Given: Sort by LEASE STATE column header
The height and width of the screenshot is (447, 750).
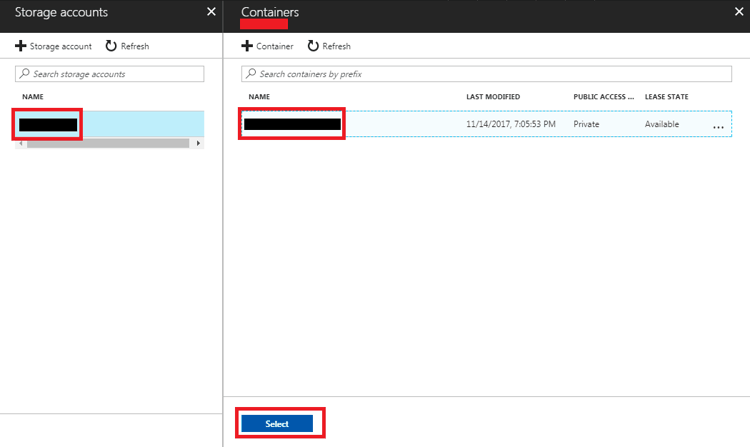Looking at the screenshot, I should 666,97.
